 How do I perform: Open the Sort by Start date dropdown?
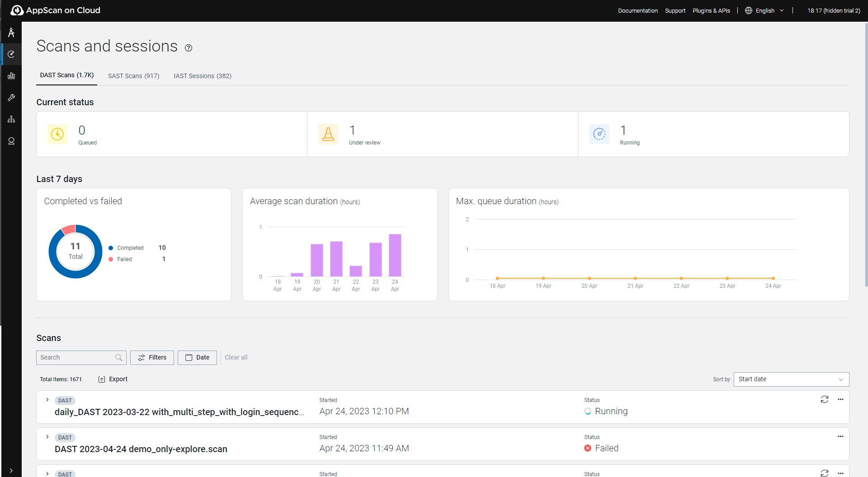[791, 379]
